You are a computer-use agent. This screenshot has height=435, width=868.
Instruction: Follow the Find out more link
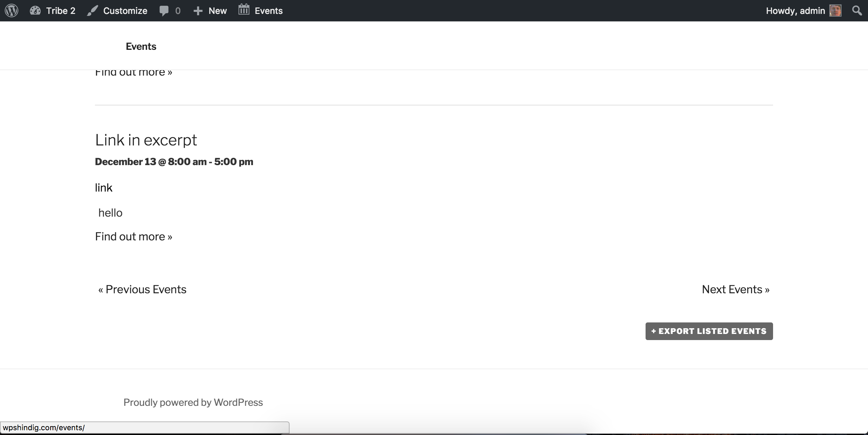pyautogui.click(x=133, y=236)
